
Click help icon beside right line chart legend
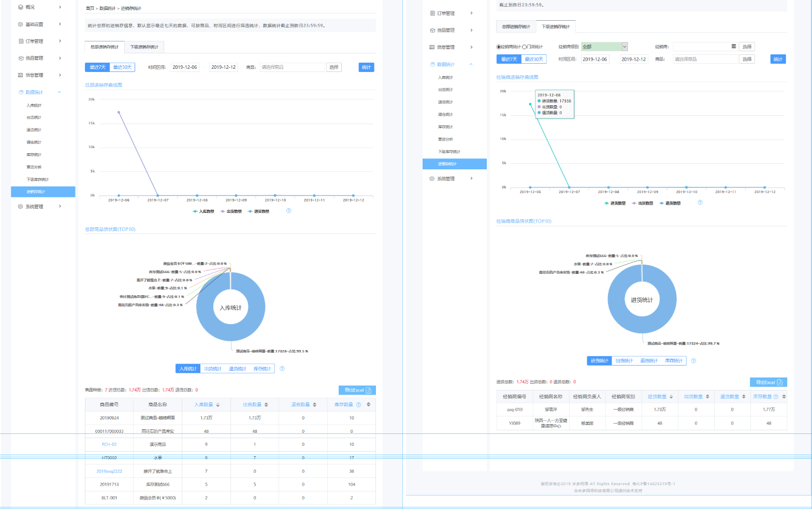(700, 202)
